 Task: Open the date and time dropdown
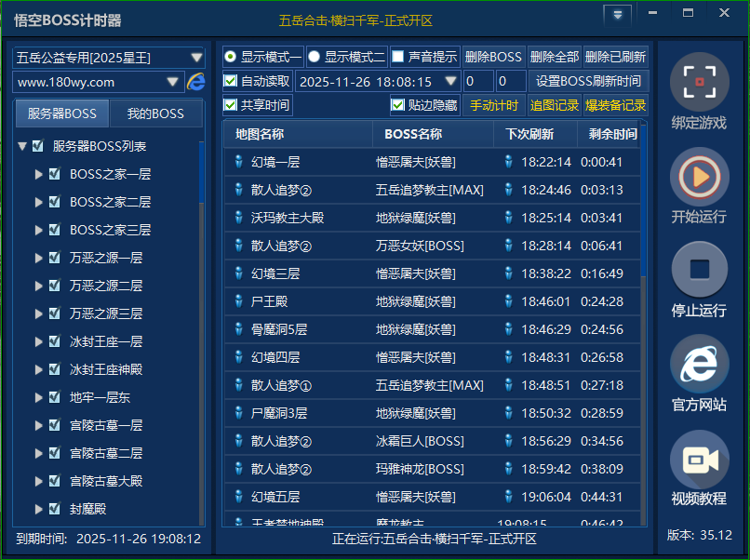(x=451, y=82)
